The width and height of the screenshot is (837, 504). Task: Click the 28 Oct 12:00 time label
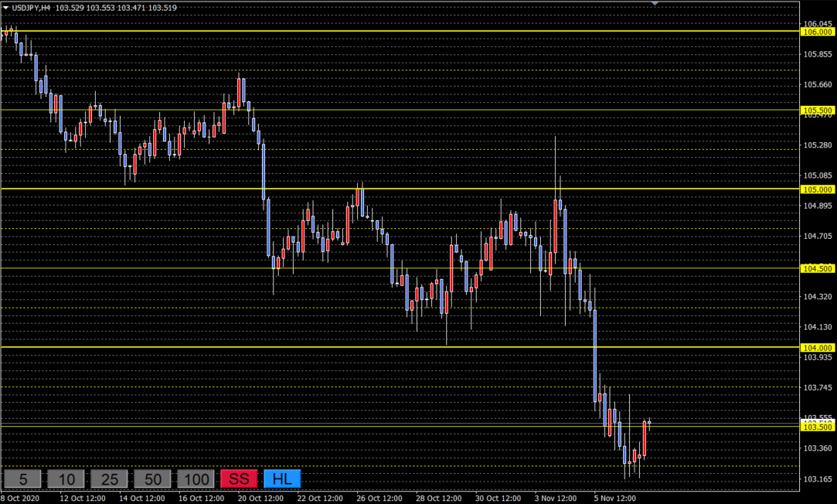click(x=439, y=498)
